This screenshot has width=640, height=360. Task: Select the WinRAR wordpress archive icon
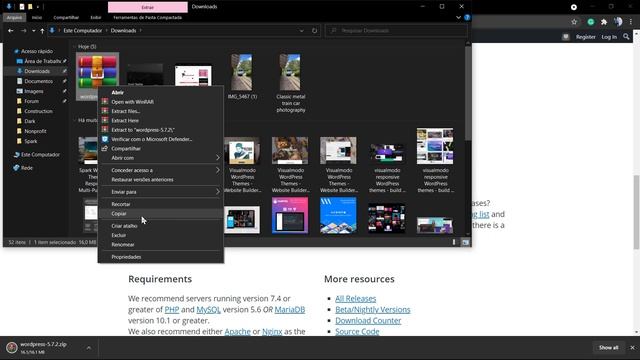97,72
